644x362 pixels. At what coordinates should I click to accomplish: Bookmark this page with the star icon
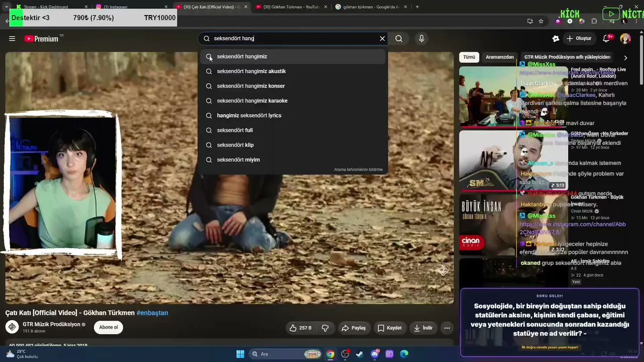point(541,21)
